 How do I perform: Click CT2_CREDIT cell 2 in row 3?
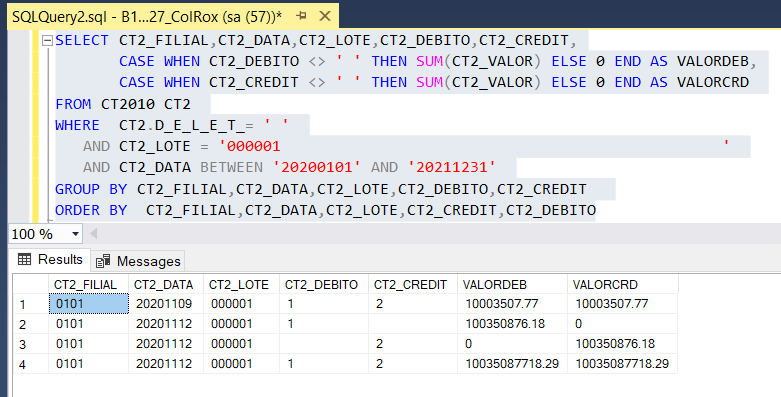pyautogui.click(x=413, y=344)
